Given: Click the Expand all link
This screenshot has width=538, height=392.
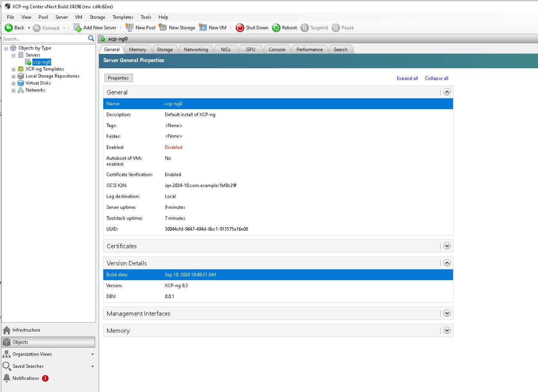Looking at the screenshot, I should (407, 78).
